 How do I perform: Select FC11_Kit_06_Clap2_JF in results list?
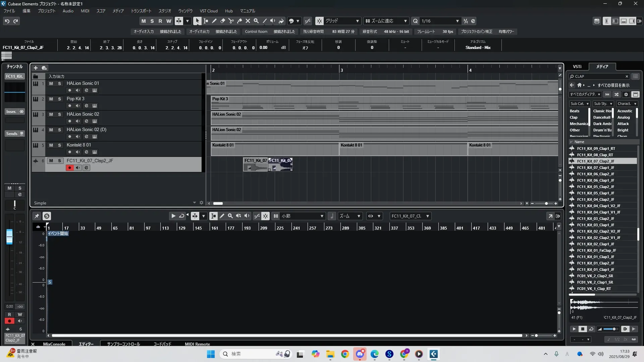[x=595, y=174]
